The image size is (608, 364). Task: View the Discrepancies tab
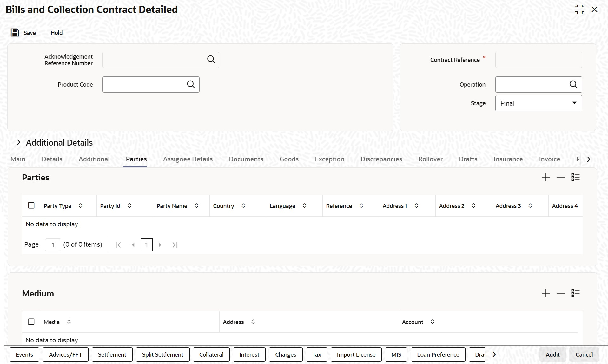pyautogui.click(x=381, y=159)
